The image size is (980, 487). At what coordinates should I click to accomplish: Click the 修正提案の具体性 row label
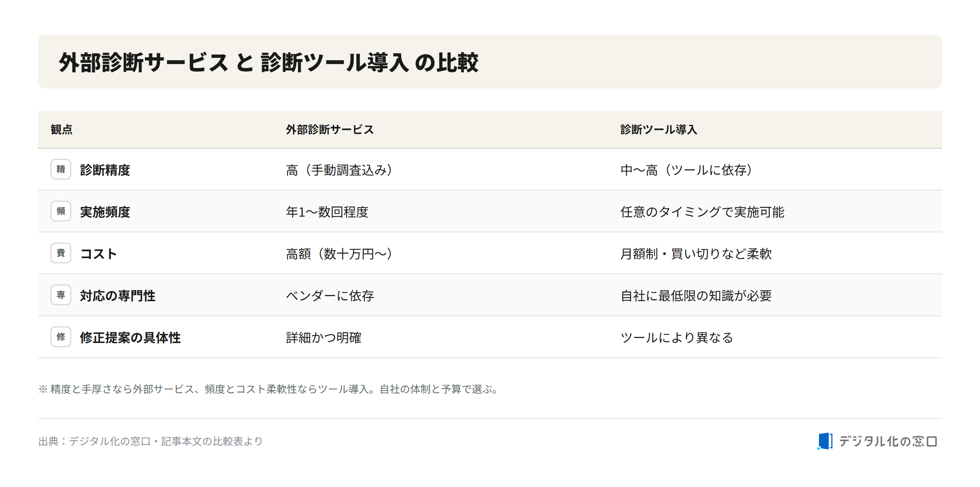point(130,338)
